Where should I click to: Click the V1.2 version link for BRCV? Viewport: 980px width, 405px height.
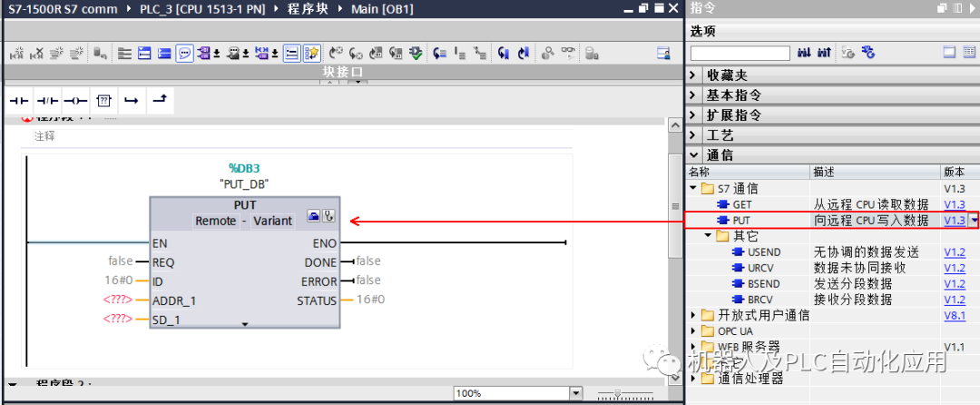pos(955,300)
